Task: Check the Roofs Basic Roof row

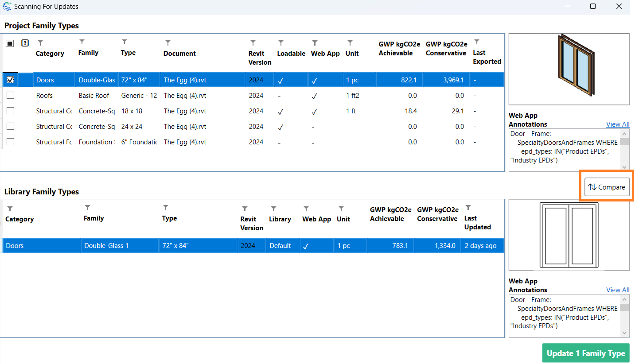Action: point(11,95)
